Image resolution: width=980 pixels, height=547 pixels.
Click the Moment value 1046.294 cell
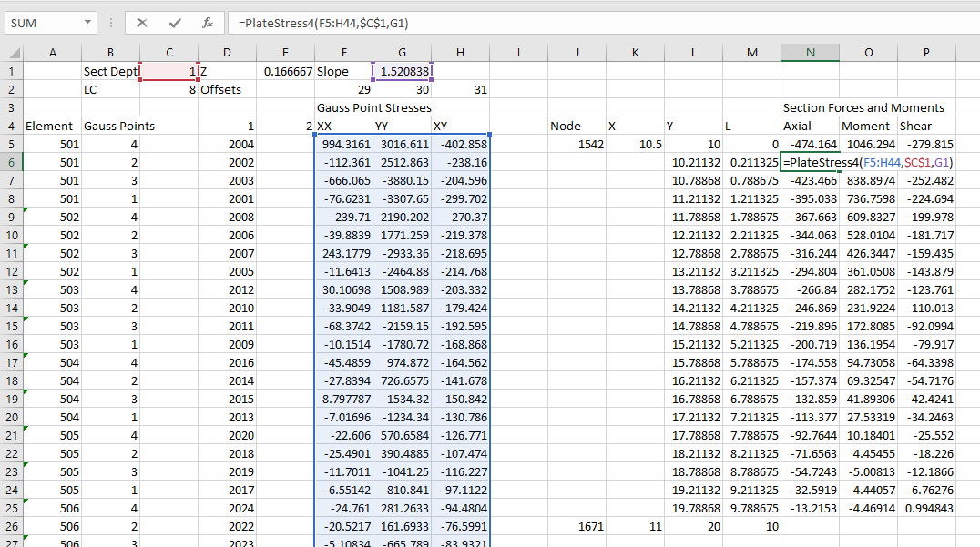[x=868, y=144]
